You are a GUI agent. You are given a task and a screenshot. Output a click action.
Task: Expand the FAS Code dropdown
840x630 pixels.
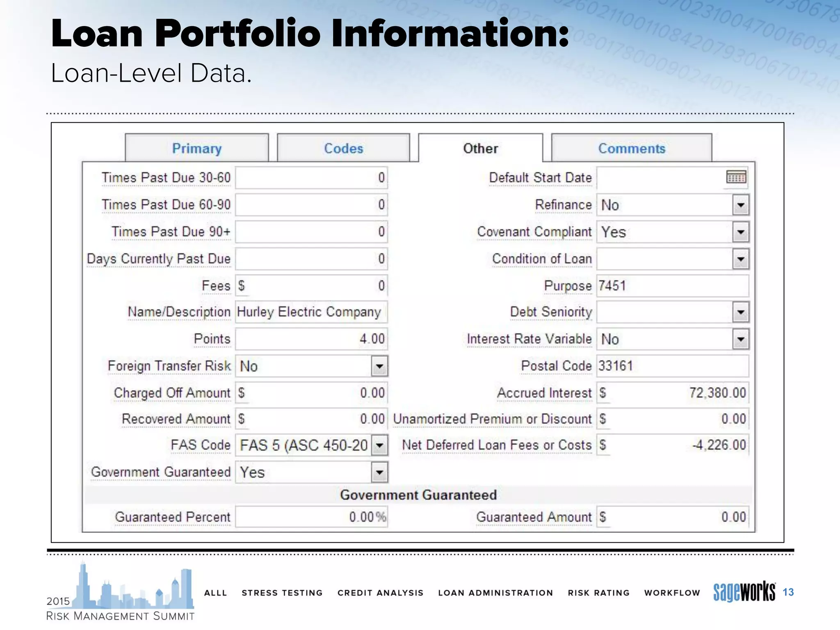point(379,445)
